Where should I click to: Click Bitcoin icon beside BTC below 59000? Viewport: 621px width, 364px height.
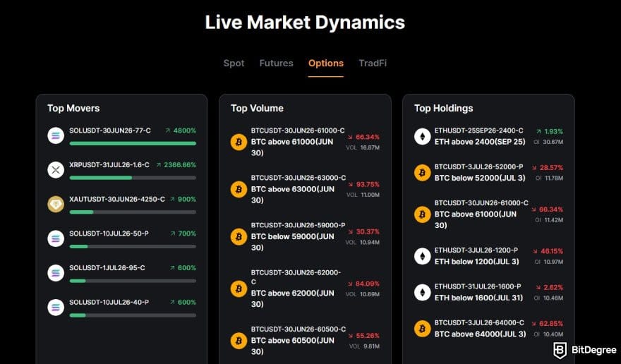click(239, 236)
